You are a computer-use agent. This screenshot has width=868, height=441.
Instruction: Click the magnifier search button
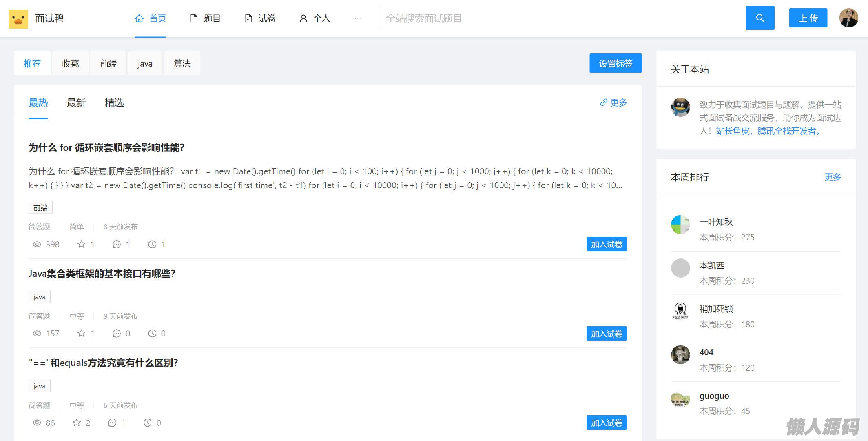(x=760, y=18)
